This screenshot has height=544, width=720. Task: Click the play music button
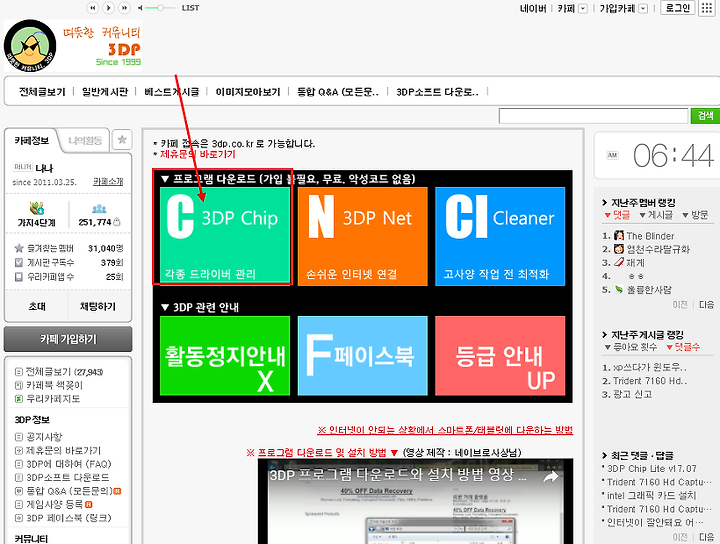point(108,8)
